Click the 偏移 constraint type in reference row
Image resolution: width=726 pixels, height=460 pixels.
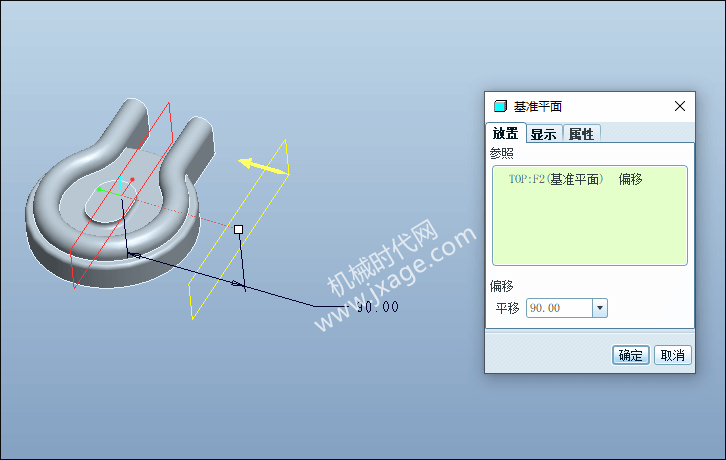630,179
